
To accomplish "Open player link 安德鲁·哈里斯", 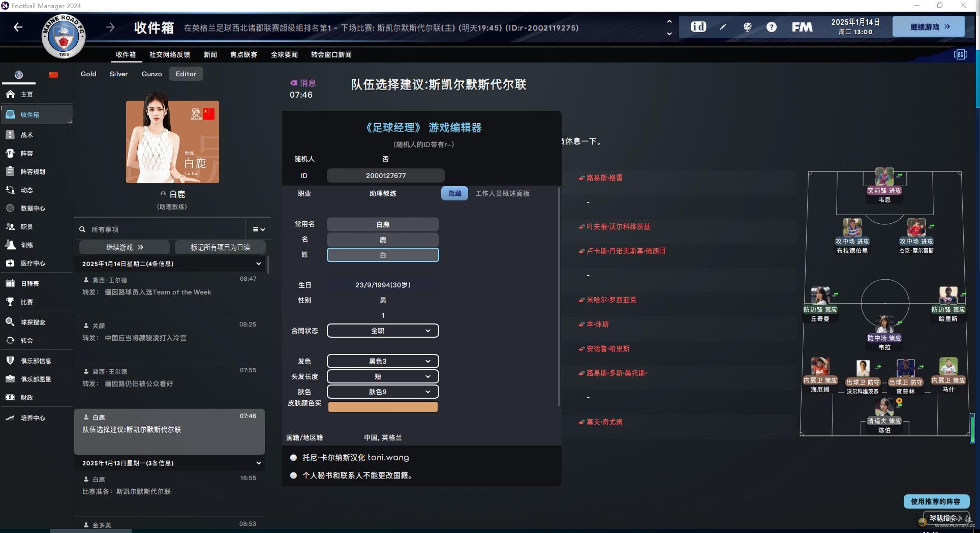I will [x=608, y=349].
